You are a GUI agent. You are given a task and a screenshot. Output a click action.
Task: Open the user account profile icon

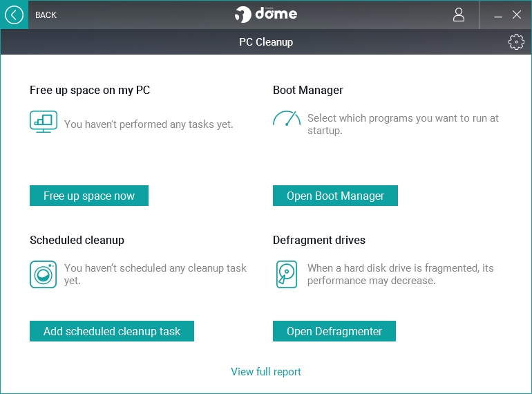[x=458, y=15]
